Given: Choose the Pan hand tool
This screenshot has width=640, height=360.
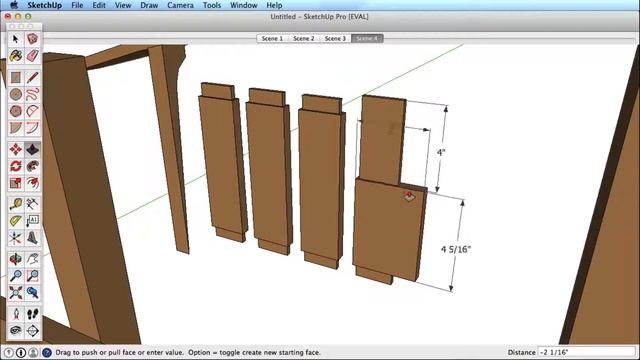Looking at the screenshot, I should pos(33,259).
